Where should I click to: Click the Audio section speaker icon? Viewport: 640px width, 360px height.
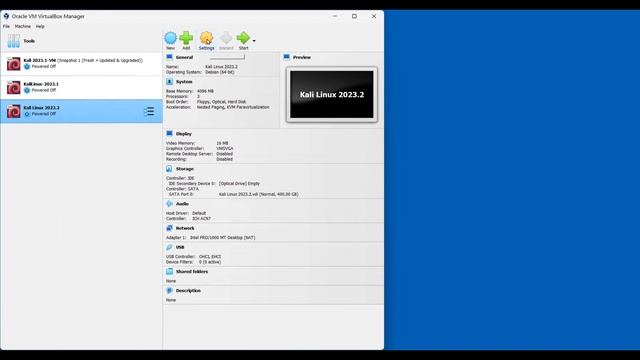169,204
